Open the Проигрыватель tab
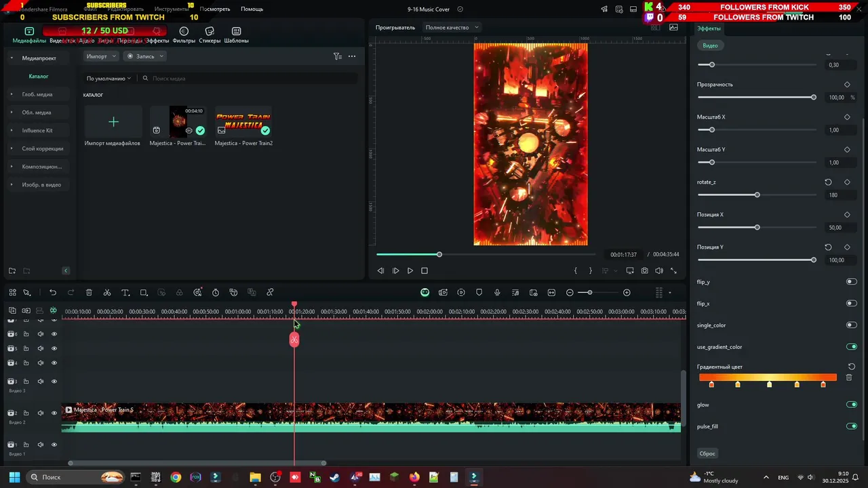868x488 pixels. coord(395,27)
